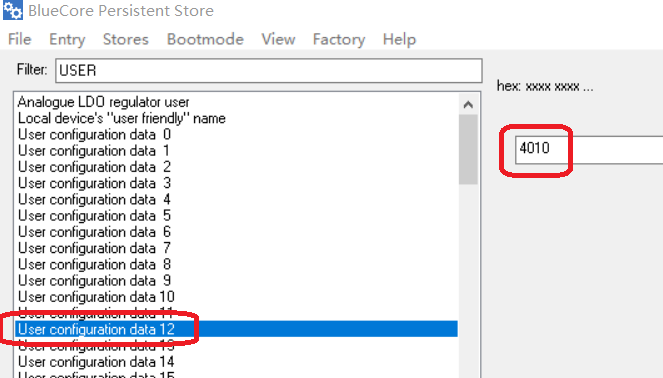The image size is (663, 378).
Task: Select User configuration data 3
Action: [x=236, y=183]
